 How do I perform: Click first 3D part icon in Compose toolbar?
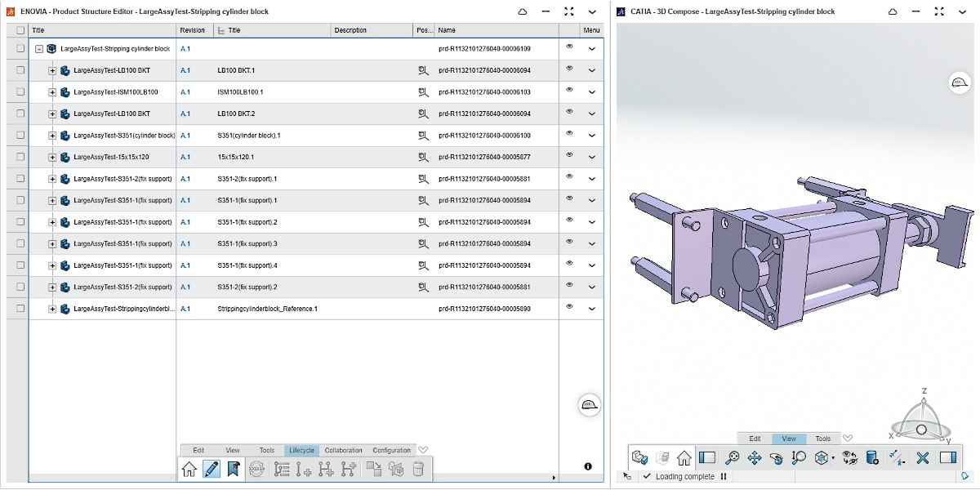click(639, 458)
